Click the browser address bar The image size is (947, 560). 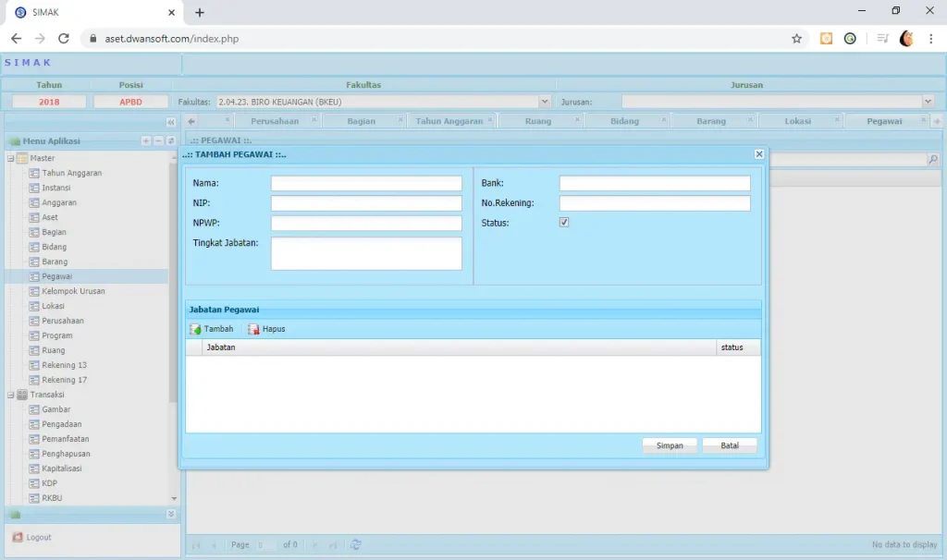[444, 39]
